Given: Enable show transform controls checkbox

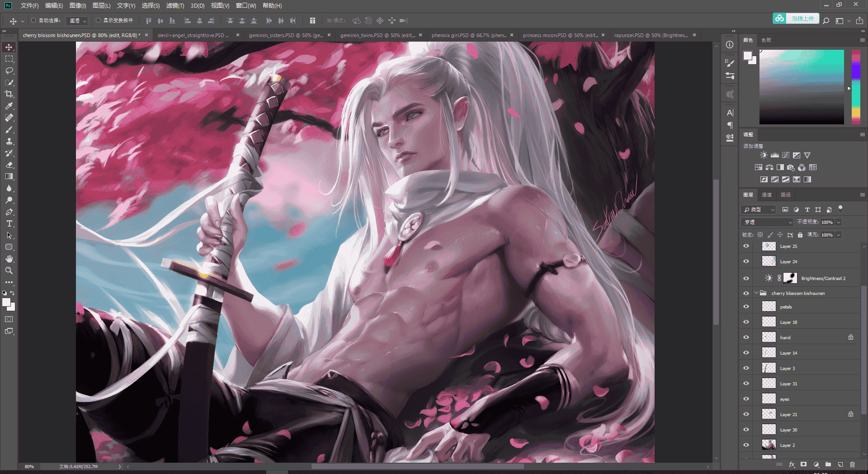Looking at the screenshot, I should click(98, 20).
